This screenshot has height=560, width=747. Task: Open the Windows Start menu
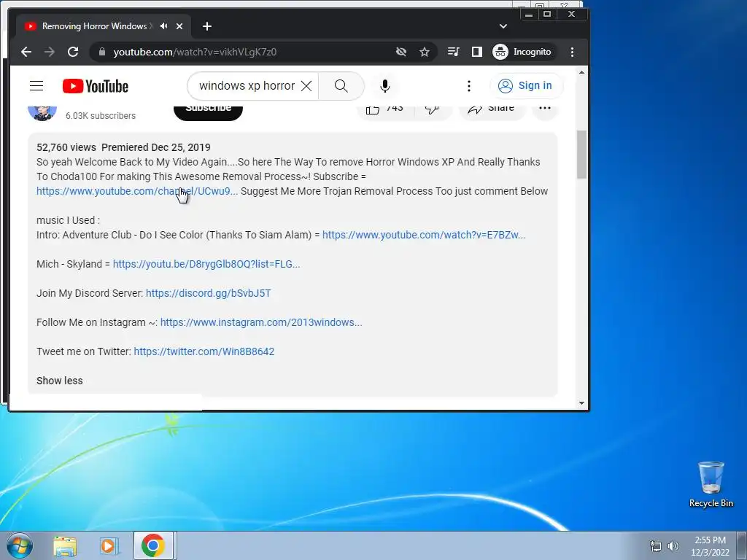coord(19,545)
